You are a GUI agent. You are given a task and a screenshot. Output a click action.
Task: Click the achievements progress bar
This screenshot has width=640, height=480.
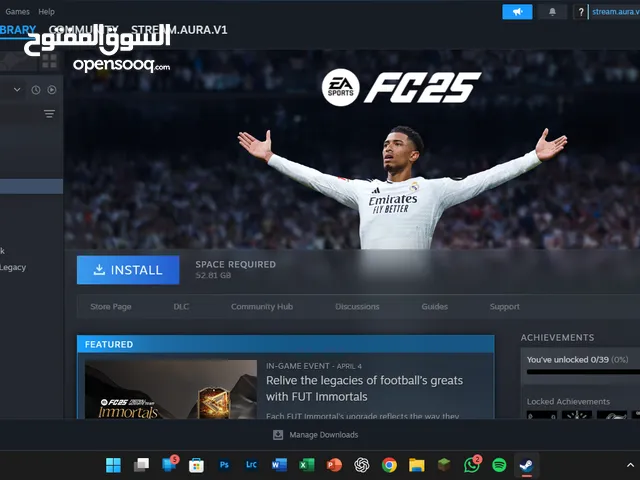(583, 372)
